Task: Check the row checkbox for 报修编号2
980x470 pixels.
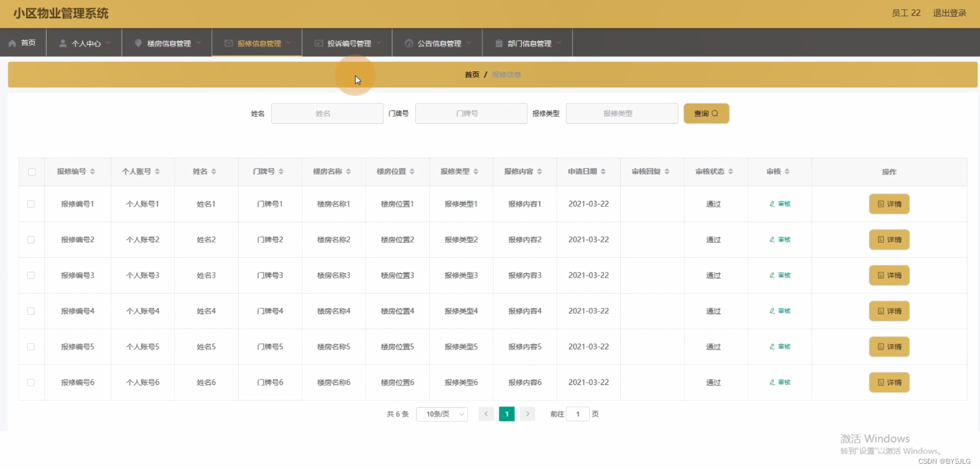Action: [31, 240]
